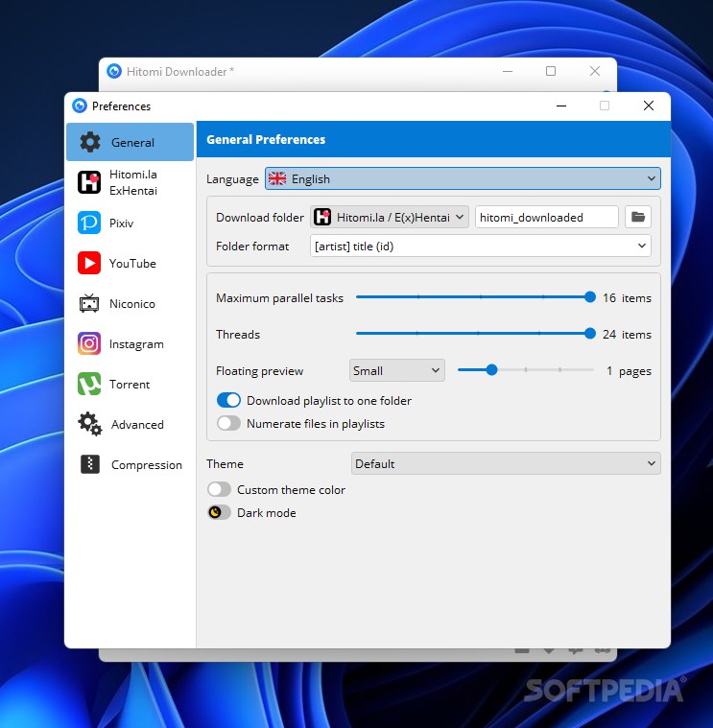Click the Pixiv logo icon
Image resolution: width=713 pixels, height=728 pixels.
89,223
